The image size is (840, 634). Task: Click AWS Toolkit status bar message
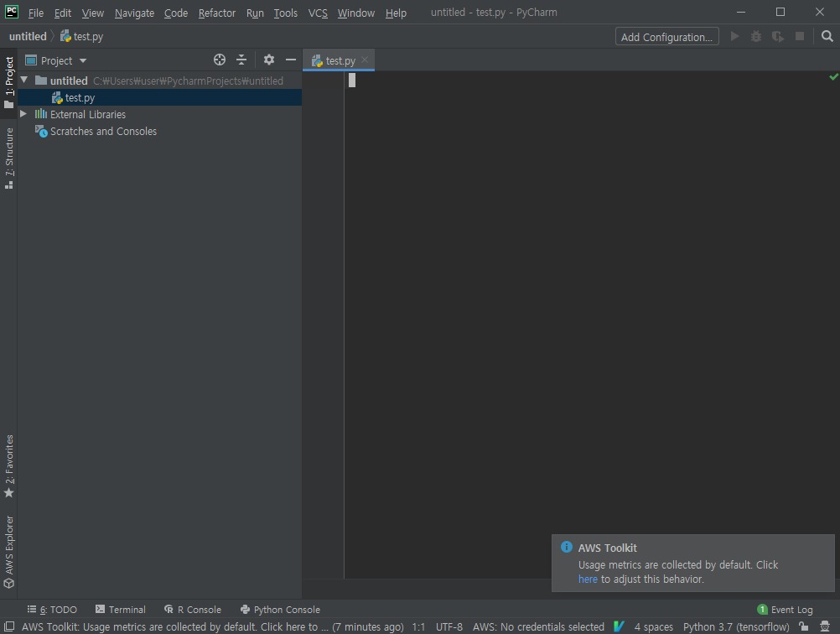click(x=213, y=627)
